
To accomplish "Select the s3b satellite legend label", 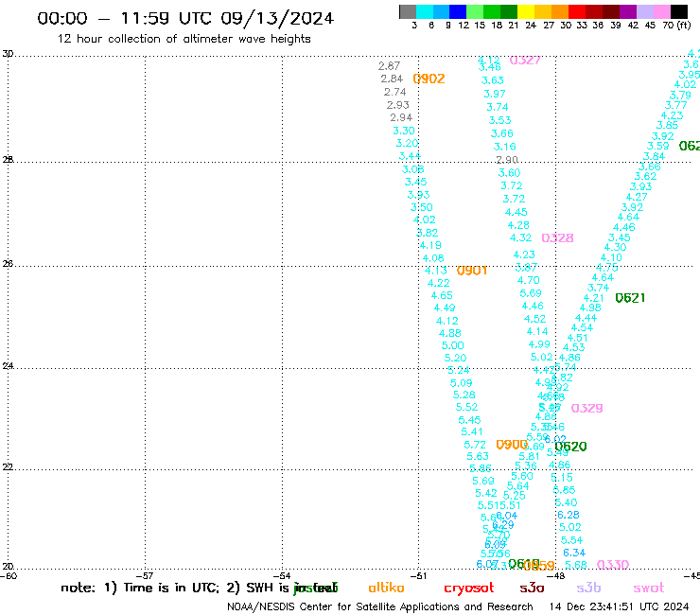I will 588,588.
